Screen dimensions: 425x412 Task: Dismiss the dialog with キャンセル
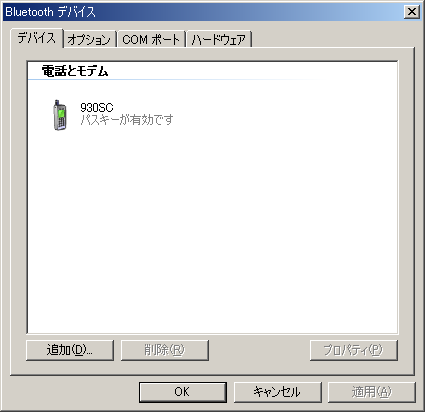277,392
